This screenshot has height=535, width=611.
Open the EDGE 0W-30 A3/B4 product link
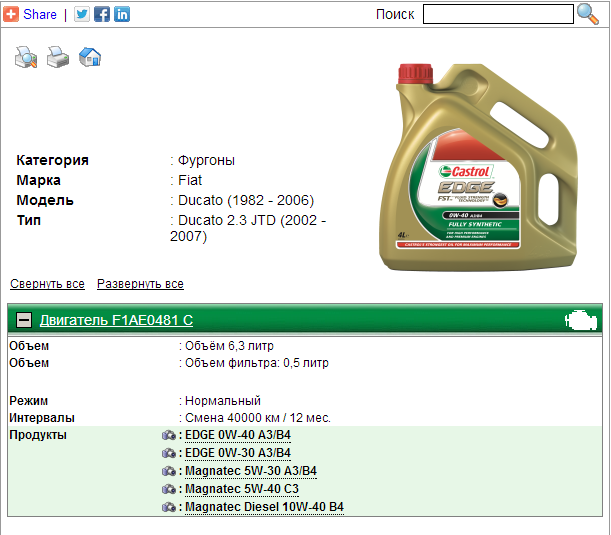coord(238,453)
